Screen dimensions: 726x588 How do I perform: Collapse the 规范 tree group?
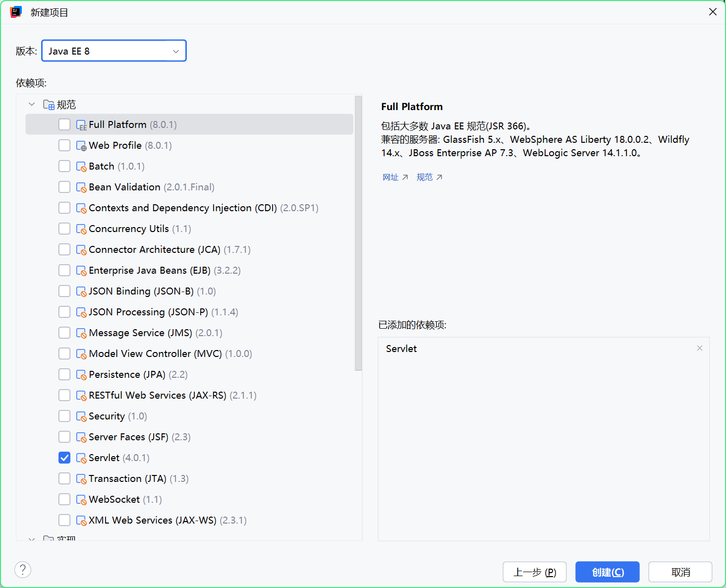(32, 104)
